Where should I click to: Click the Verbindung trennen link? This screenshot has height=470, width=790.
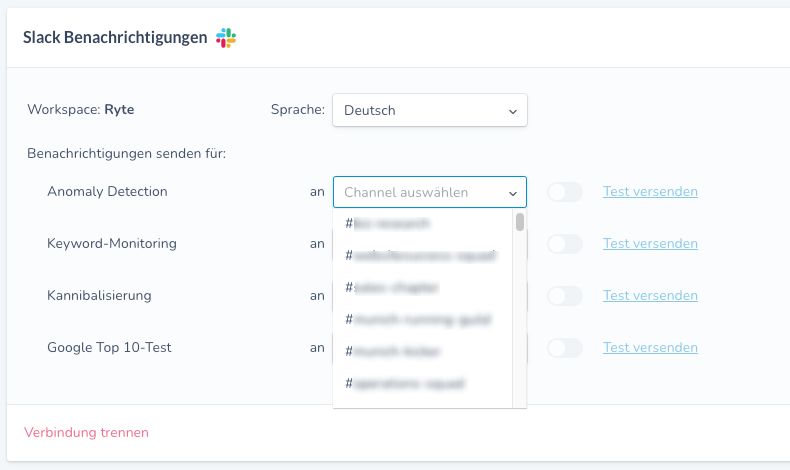tap(86, 433)
